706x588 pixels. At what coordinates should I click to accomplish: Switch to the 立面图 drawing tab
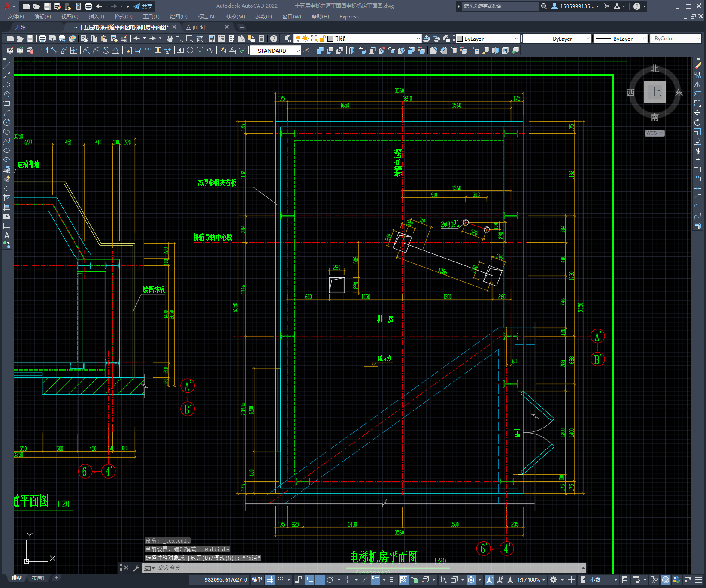(x=197, y=27)
